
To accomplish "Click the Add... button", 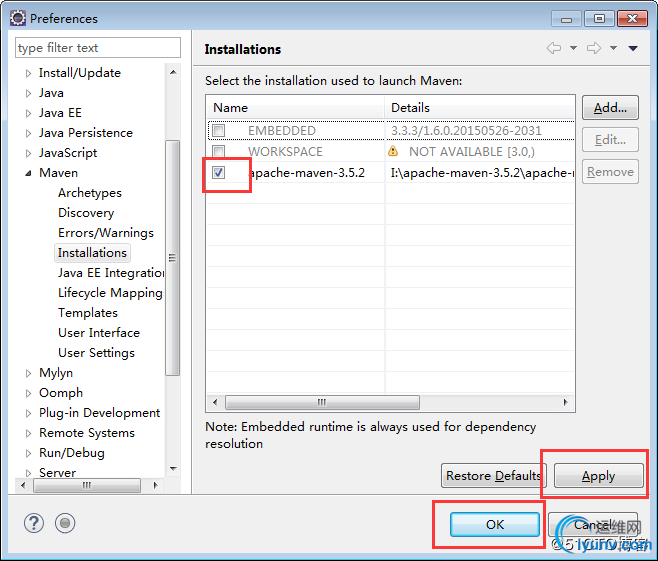I will (610, 108).
